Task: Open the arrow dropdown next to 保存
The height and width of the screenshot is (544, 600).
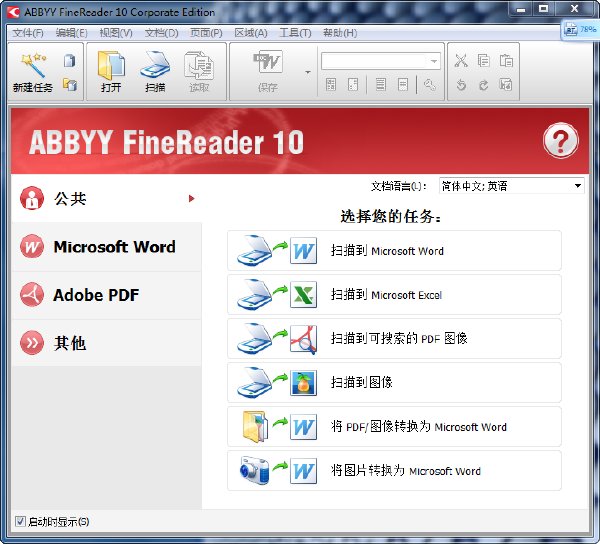Action: [x=308, y=72]
